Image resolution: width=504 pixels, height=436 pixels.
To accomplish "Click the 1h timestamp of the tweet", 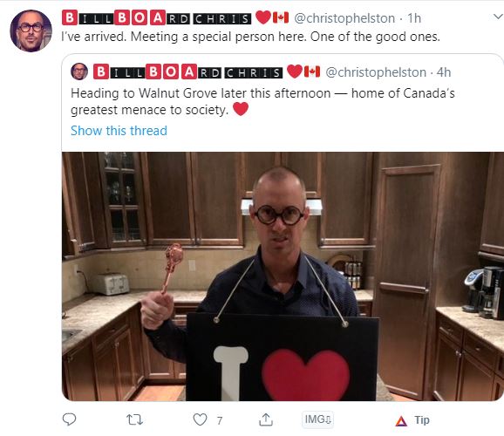I will coord(414,18).
